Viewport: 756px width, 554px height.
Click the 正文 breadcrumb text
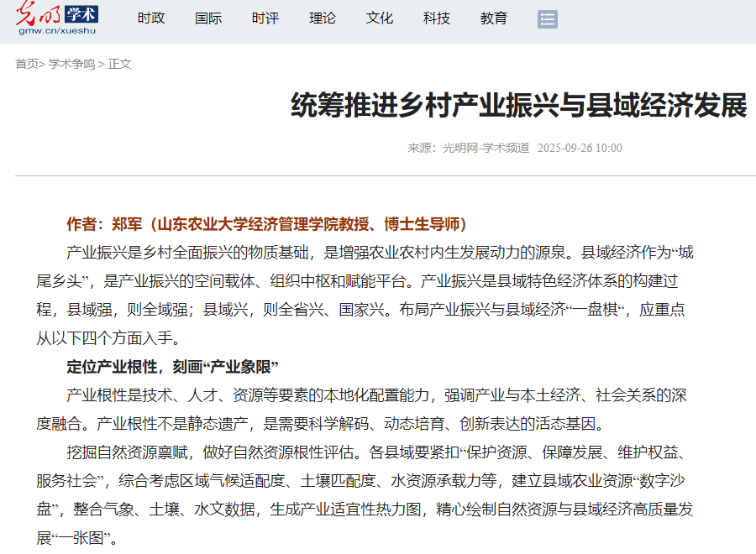point(120,64)
